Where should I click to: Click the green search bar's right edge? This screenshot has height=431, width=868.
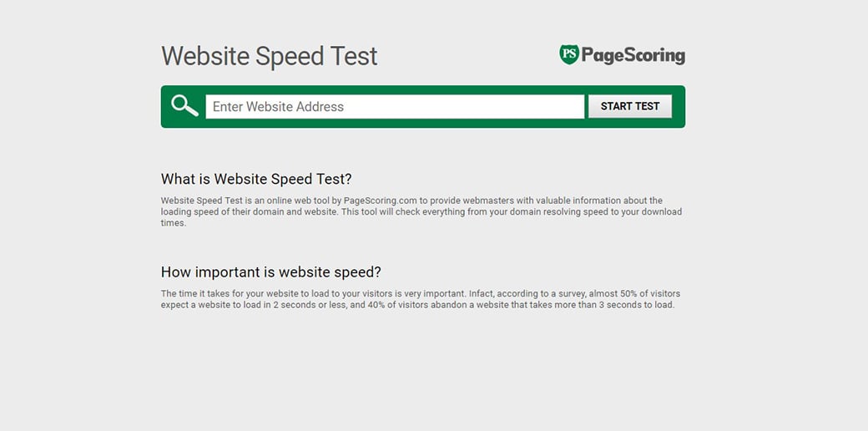(679, 107)
